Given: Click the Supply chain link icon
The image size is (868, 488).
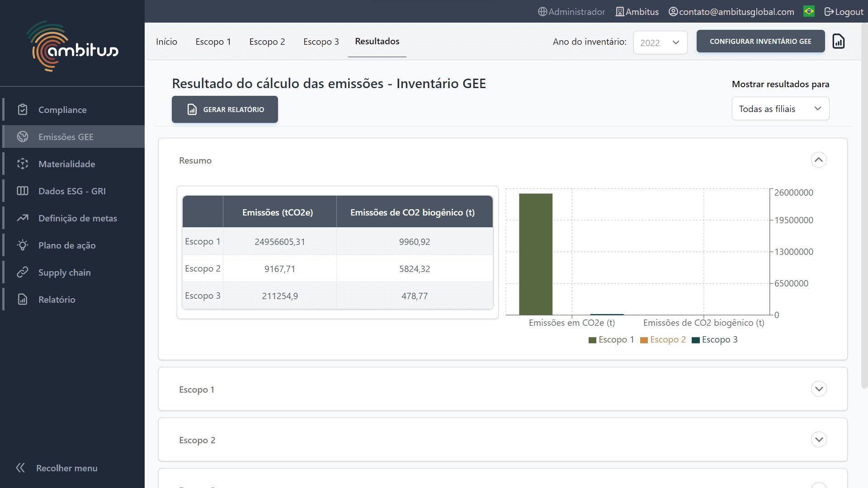Looking at the screenshot, I should point(23,272).
